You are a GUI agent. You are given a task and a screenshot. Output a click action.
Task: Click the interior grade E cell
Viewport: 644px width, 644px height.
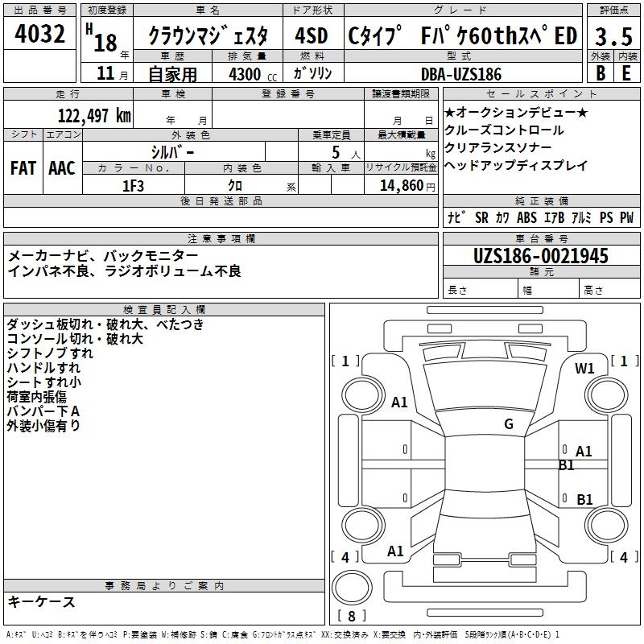tap(626, 73)
